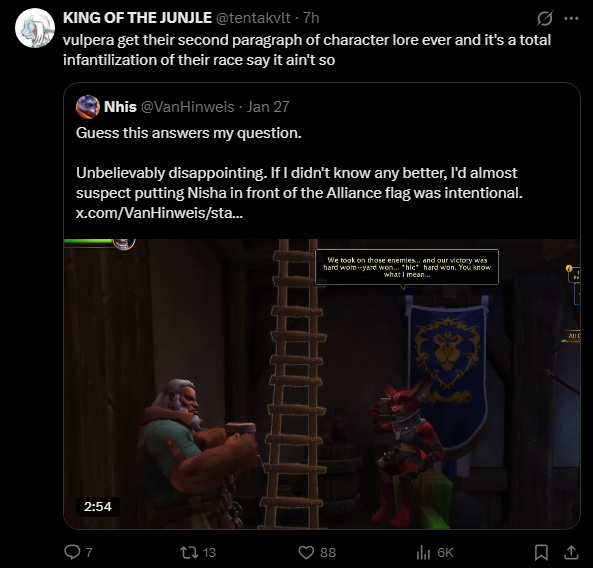This screenshot has width=593, height=568.
Task: Click the Jan 27 quoted post date
Action: coord(268,107)
